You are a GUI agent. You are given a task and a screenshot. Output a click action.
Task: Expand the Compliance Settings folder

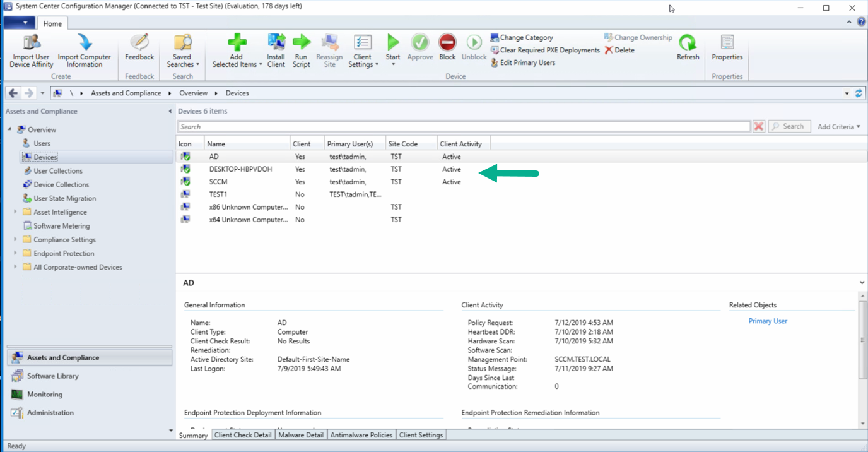pyautogui.click(x=15, y=240)
